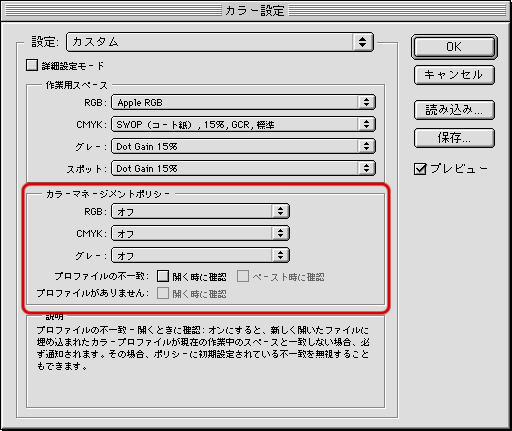Click the 説明 description text area
Image resolution: width=512 pixels, height=431 pixels.
pyautogui.click(x=205, y=361)
